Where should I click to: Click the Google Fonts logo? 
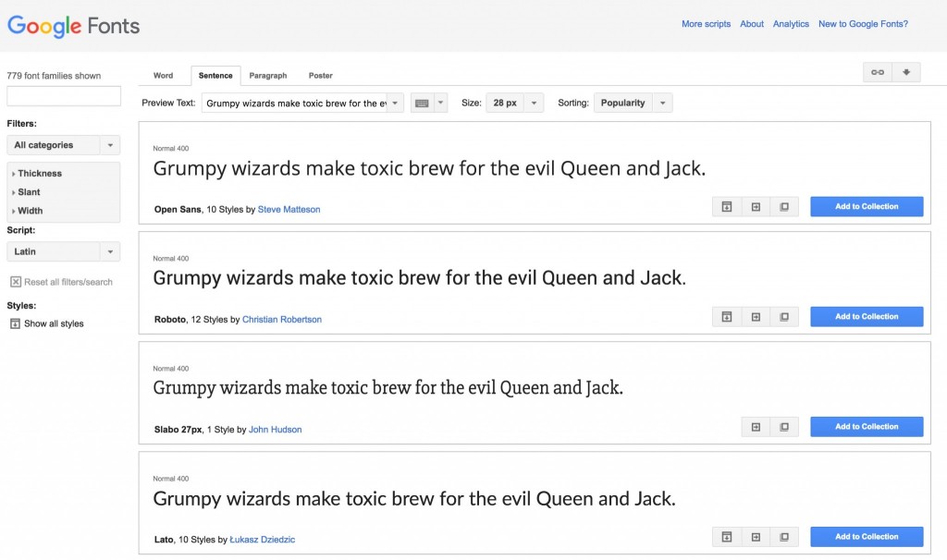pyautogui.click(x=73, y=26)
